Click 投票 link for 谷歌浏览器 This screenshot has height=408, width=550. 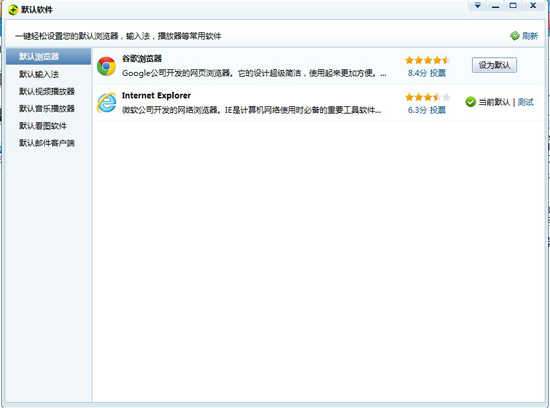click(x=438, y=73)
